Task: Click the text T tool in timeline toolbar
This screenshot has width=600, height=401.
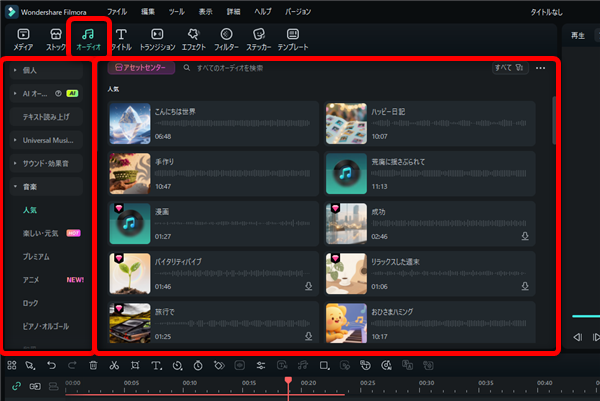Action: tap(156, 365)
